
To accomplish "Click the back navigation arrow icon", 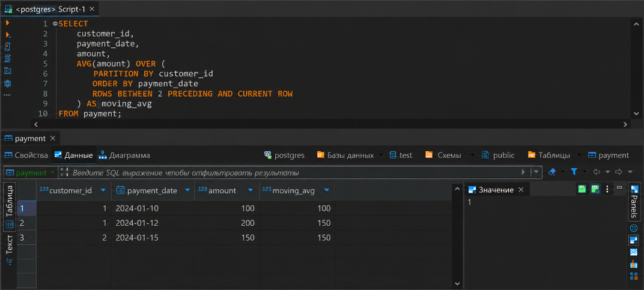I will click(x=597, y=172).
